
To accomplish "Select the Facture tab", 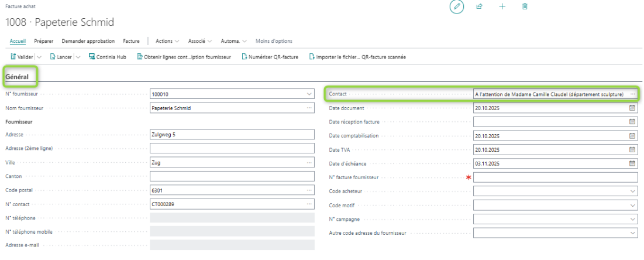I will coord(131,41).
